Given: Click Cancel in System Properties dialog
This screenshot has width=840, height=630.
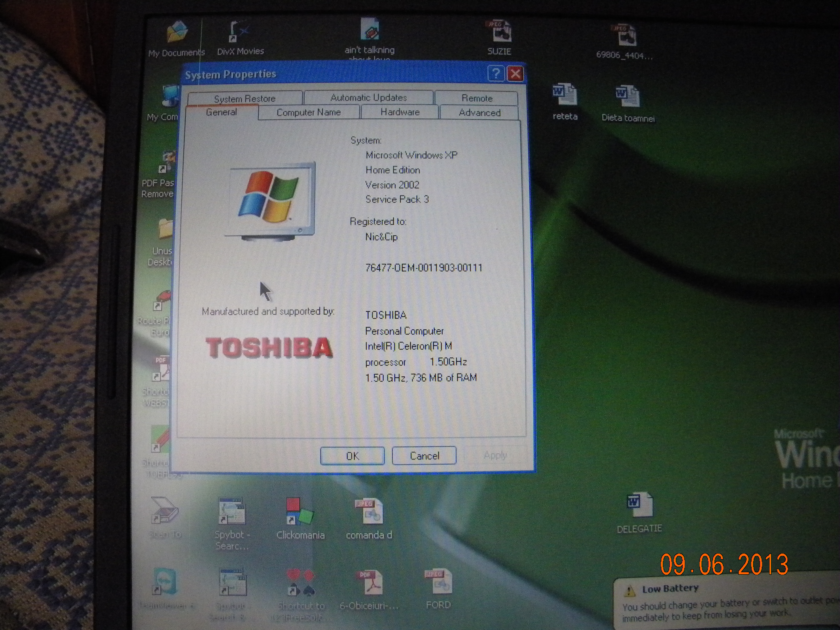Looking at the screenshot, I should click(x=424, y=455).
